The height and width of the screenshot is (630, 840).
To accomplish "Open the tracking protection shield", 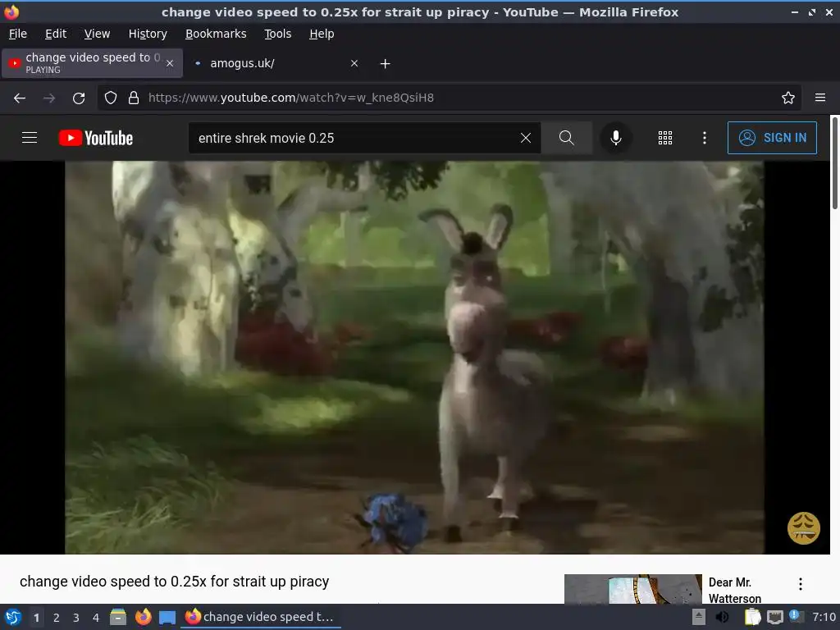I will (x=111, y=98).
